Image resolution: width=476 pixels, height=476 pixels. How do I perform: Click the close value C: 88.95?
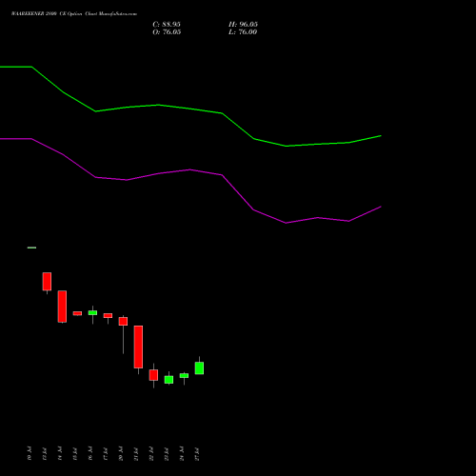(x=167, y=25)
